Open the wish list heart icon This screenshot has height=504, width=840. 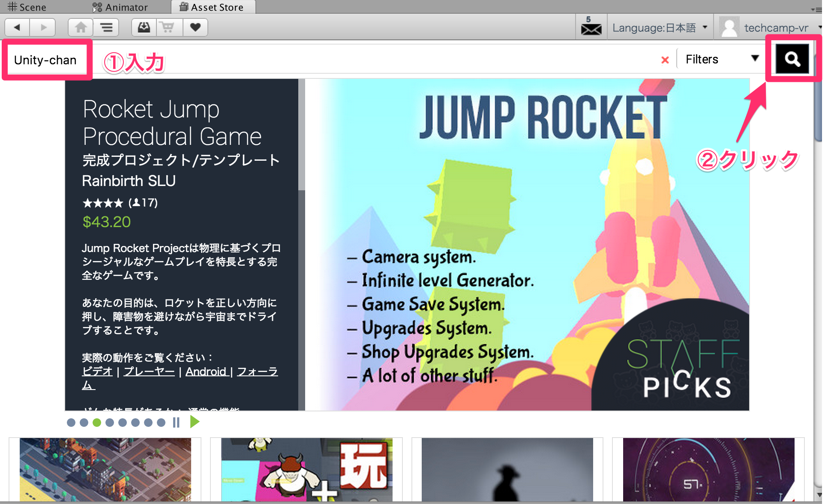[x=195, y=27]
